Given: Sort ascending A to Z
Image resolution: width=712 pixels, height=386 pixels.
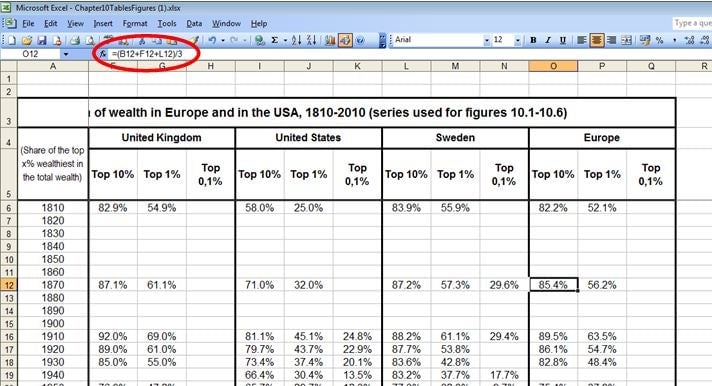Looking at the screenshot, I should click(x=297, y=40).
